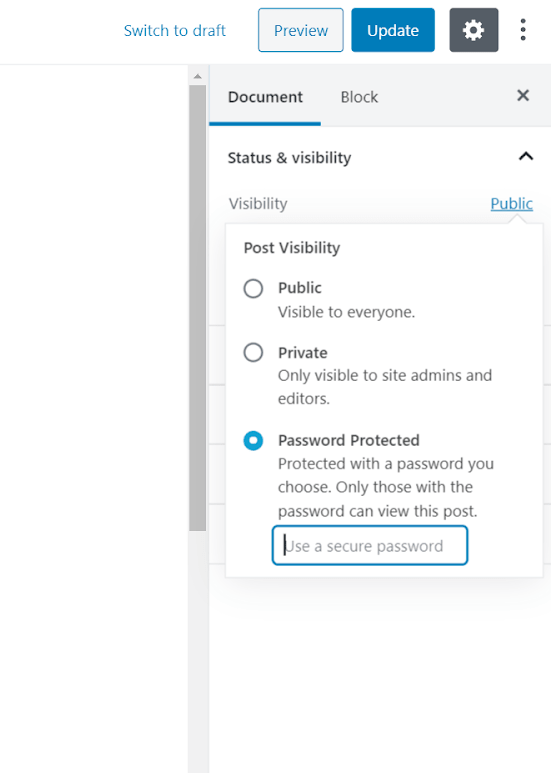Select the Password Protected radio button

point(253,440)
